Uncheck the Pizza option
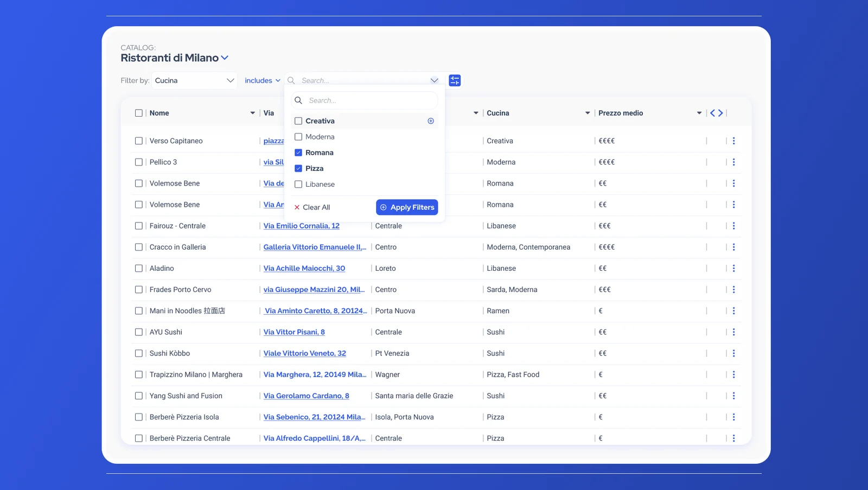 coord(298,168)
